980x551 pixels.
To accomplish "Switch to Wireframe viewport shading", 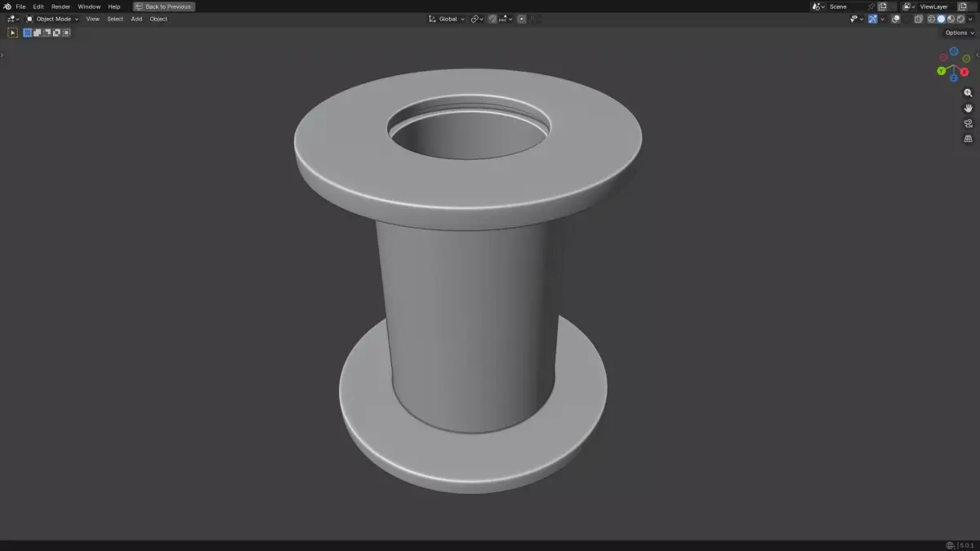I will point(931,19).
